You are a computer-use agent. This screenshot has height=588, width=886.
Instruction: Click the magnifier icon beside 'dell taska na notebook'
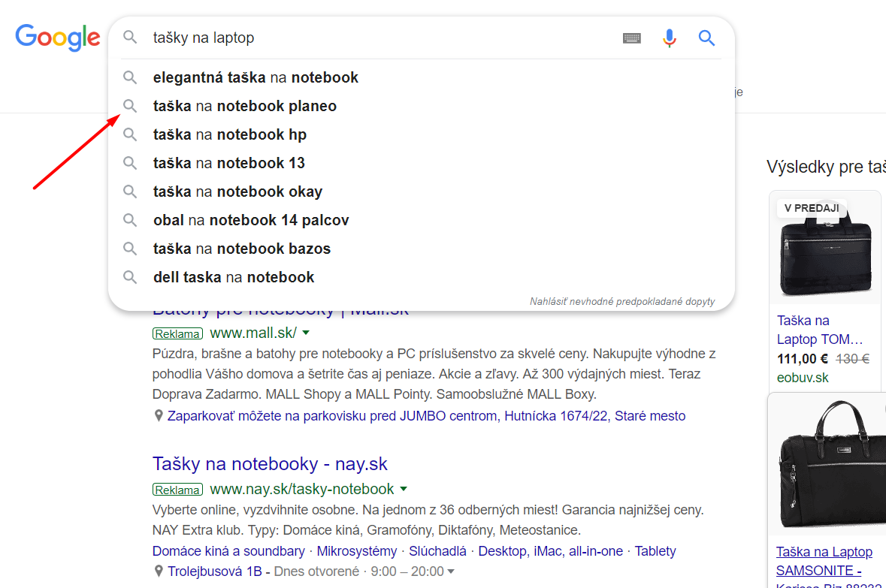tap(130, 277)
